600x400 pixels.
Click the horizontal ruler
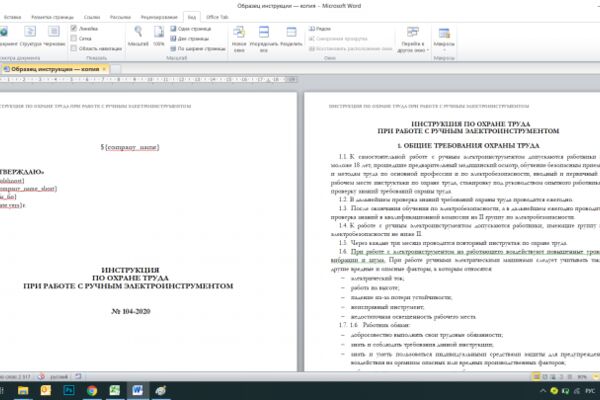pyautogui.click(x=148, y=80)
